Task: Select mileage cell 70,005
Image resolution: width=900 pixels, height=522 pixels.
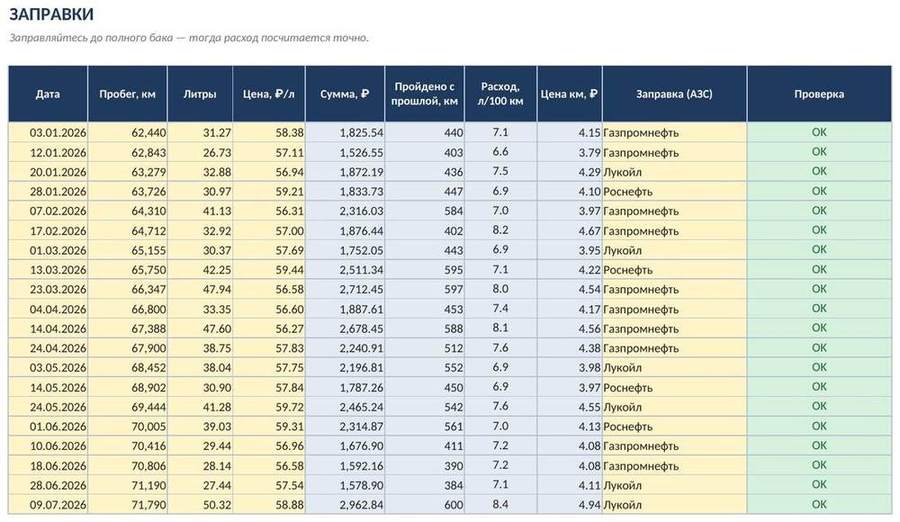Action: 127,426
